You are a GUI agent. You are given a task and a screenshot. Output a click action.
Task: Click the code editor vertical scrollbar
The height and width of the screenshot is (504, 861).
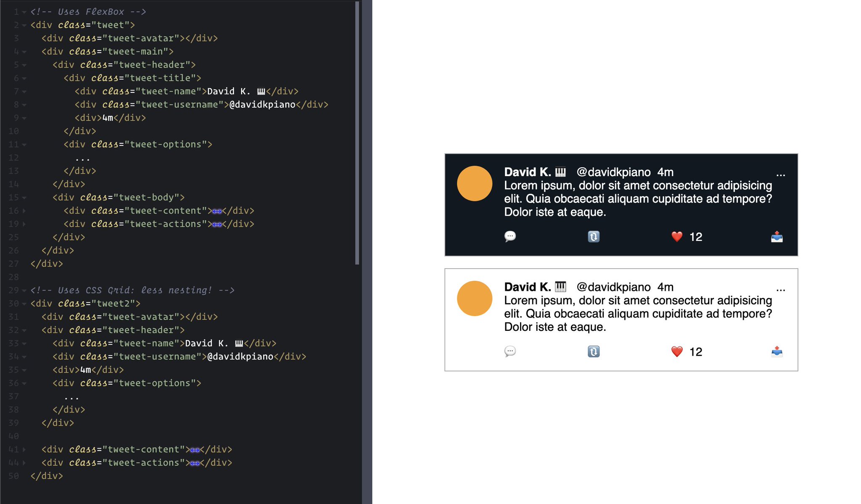(357, 133)
